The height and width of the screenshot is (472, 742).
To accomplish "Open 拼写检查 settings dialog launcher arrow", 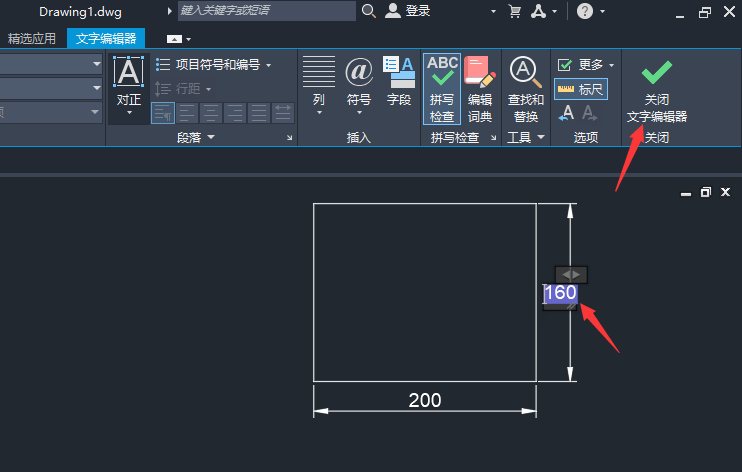I will click(x=494, y=138).
